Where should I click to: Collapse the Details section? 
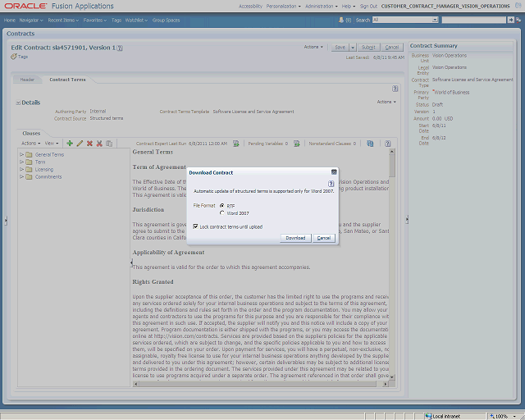18,103
